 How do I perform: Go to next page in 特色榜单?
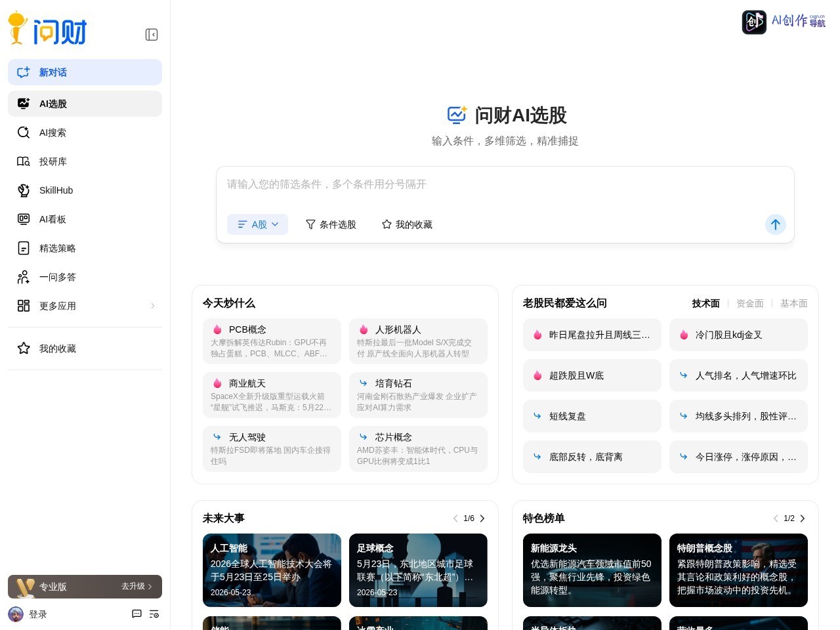[x=803, y=518]
